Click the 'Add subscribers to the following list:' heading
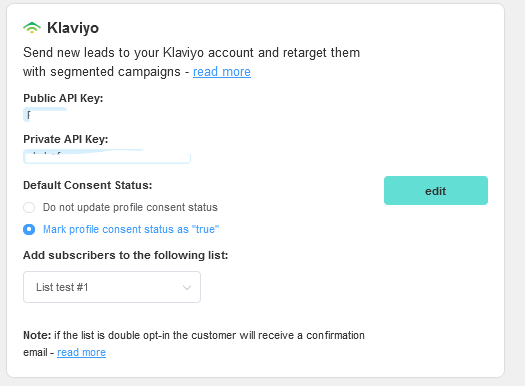The width and height of the screenshot is (525, 386). click(126, 255)
